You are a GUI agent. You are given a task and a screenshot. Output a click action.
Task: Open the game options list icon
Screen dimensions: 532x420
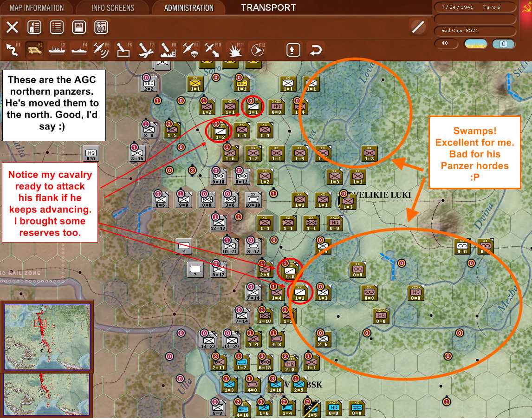(x=57, y=27)
